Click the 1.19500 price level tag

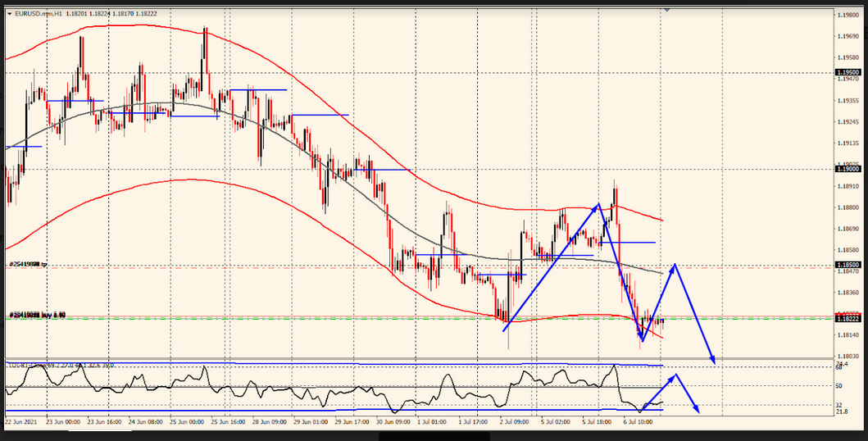point(848,72)
